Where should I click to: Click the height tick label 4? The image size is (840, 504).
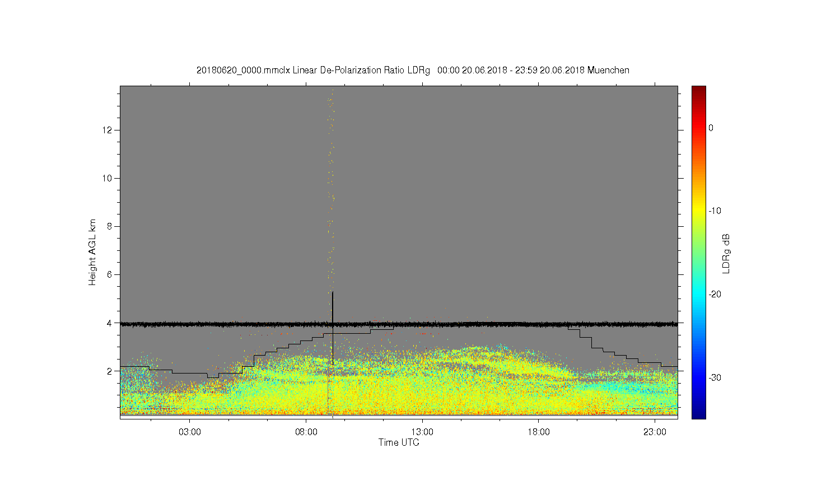(110, 323)
